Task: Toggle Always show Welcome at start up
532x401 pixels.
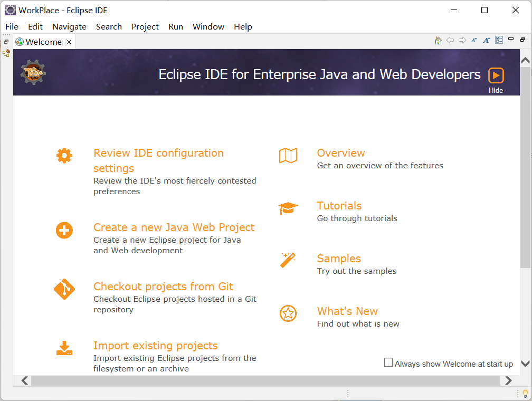Action: (x=388, y=362)
